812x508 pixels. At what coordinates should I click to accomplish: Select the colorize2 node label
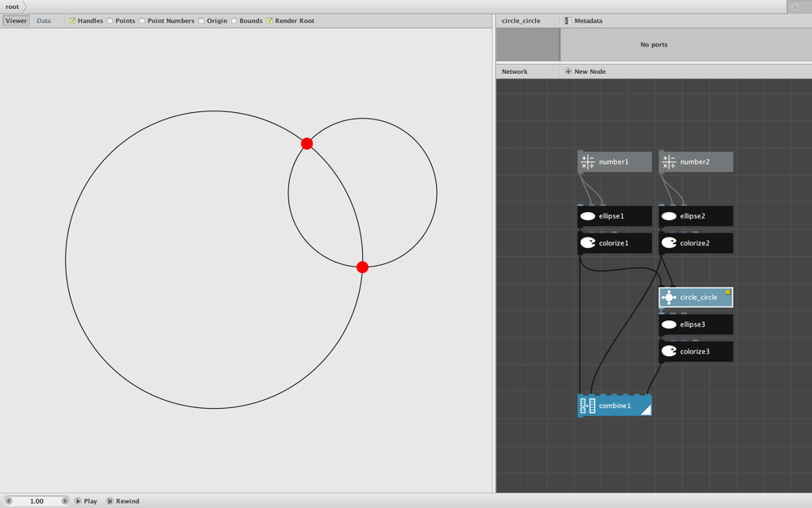point(695,243)
